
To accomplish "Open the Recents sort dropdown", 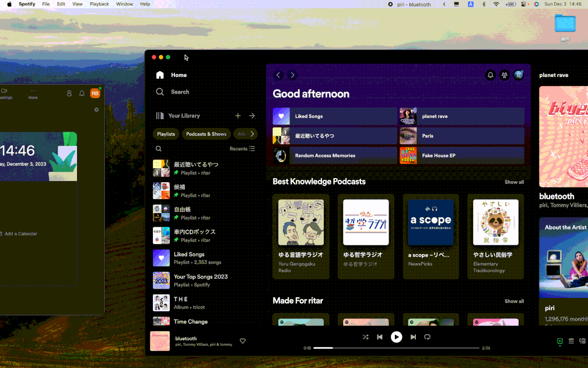I will [242, 149].
